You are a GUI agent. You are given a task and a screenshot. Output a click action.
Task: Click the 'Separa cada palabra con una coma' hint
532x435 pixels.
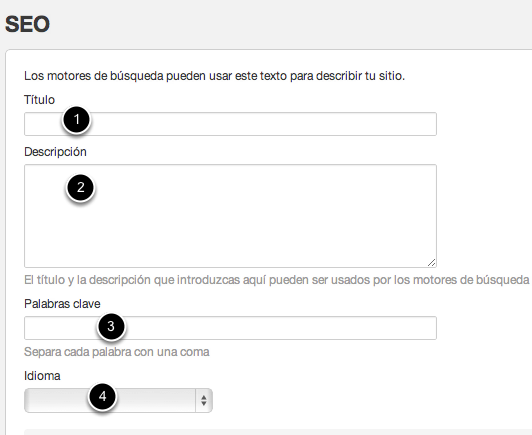117,352
